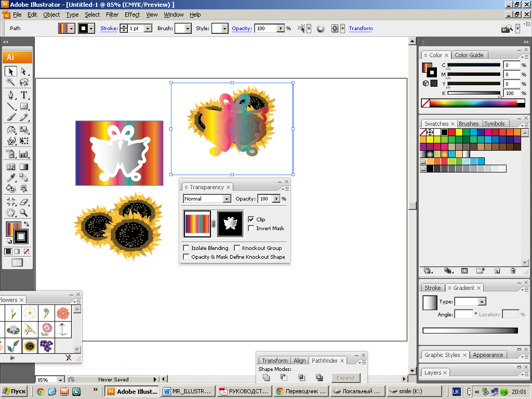The image size is (532, 399).
Task: Open the Filter menu
Action: pyautogui.click(x=112, y=15)
